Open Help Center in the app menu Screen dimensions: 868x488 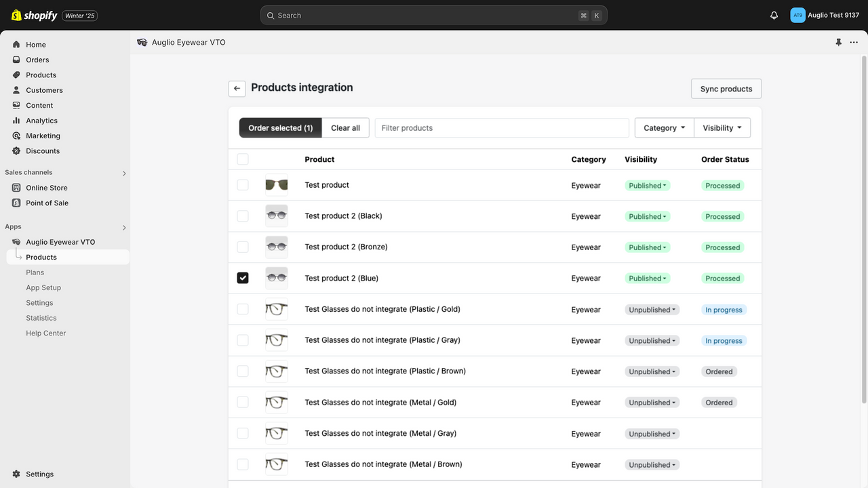click(46, 333)
